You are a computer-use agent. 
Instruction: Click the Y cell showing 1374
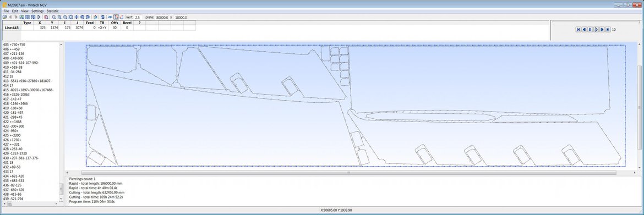(x=52, y=28)
